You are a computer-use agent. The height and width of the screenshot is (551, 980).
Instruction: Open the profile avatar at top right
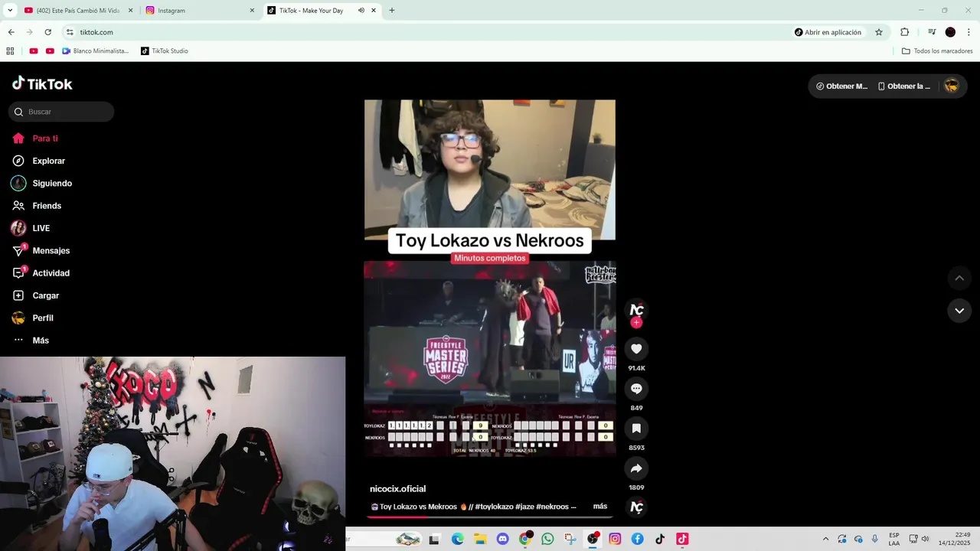coord(951,86)
